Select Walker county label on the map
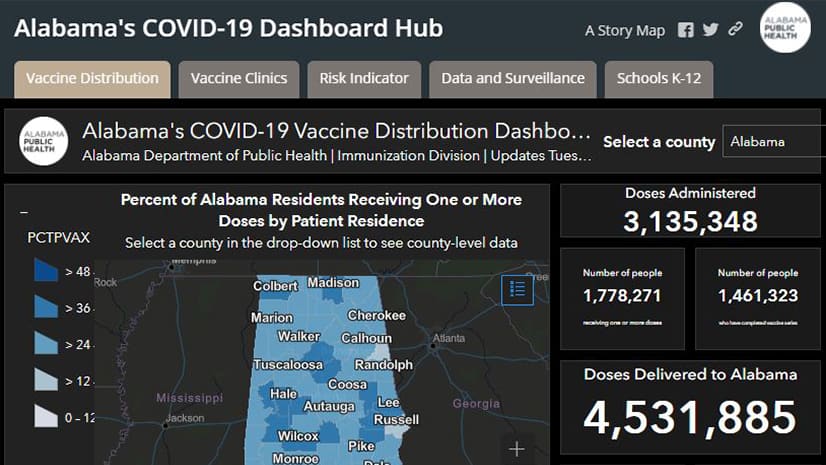 (299, 336)
